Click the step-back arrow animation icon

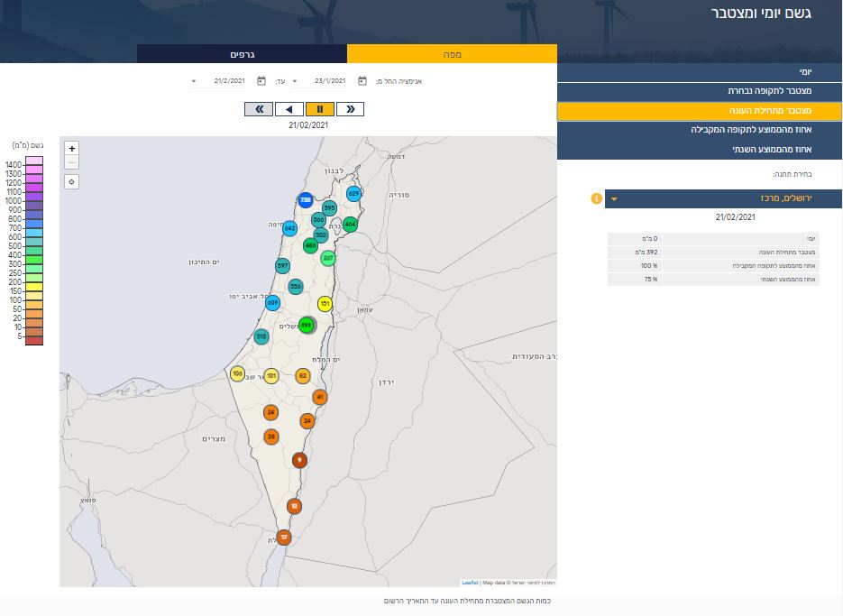click(289, 108)
